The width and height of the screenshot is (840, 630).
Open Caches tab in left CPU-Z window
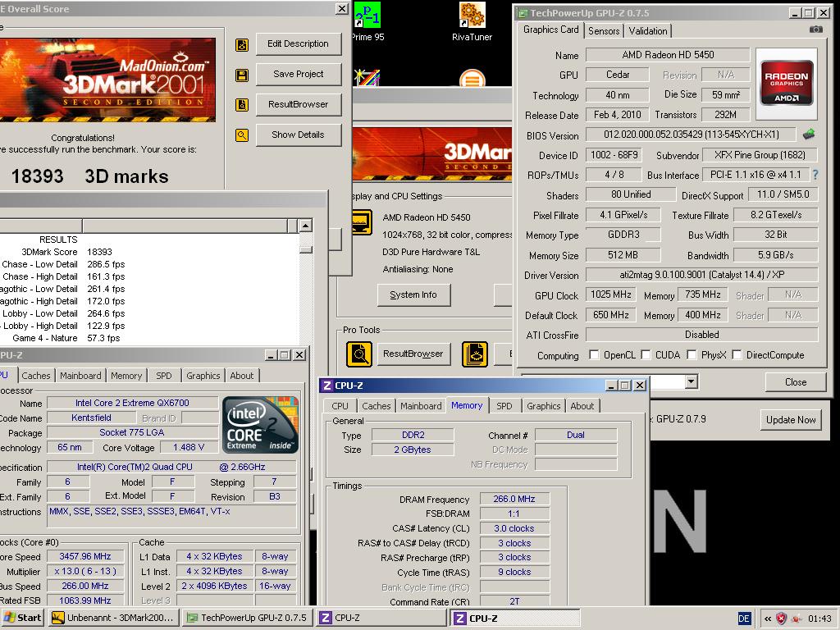click(x=36, y=376)
